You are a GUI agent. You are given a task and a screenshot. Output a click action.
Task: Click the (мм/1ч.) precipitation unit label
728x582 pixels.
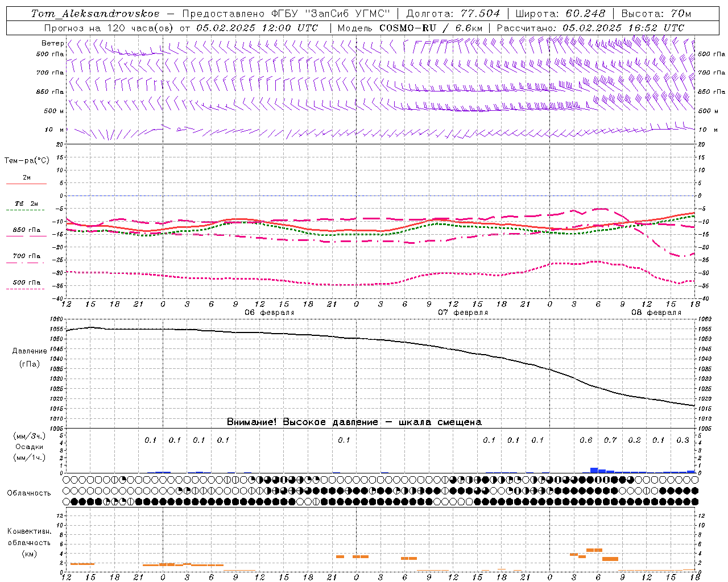tap(30, 458)
